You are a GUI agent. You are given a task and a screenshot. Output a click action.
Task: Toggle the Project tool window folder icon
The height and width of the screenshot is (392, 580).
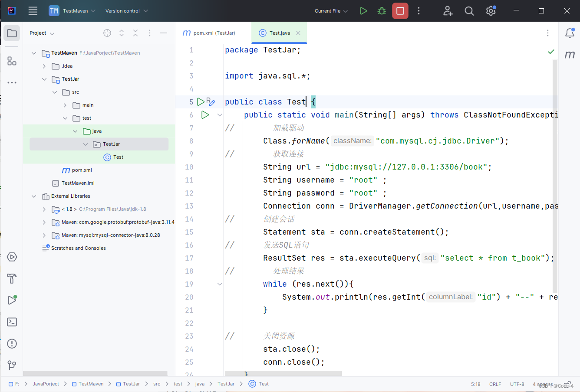pos(12,33)
